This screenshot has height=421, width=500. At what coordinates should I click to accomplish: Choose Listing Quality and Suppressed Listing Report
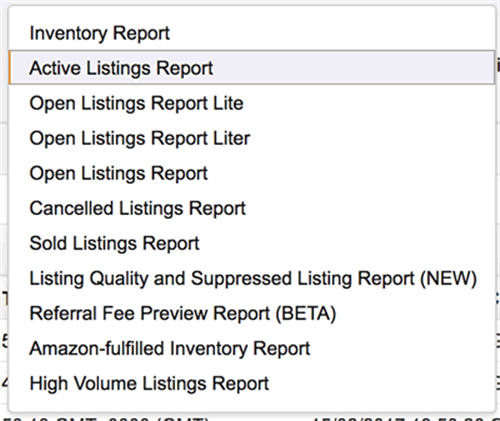[x=252, y=278]
